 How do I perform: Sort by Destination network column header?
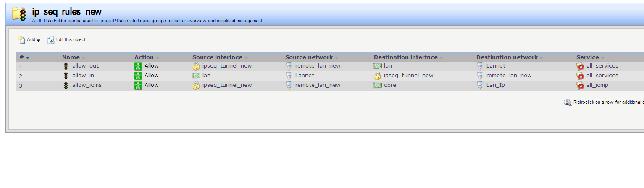pos(507,57)
